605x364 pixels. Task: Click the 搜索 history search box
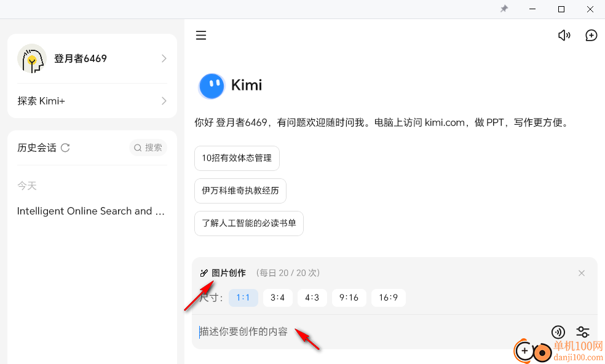click(148, 148)
